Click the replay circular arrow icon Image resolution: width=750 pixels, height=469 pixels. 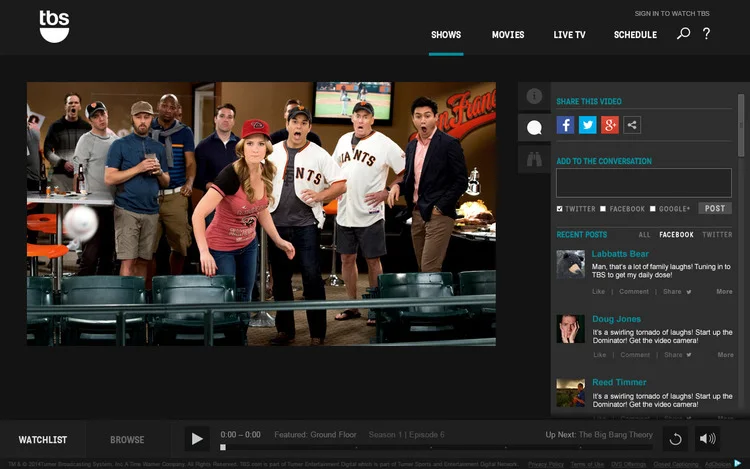[x=675, y=439]
